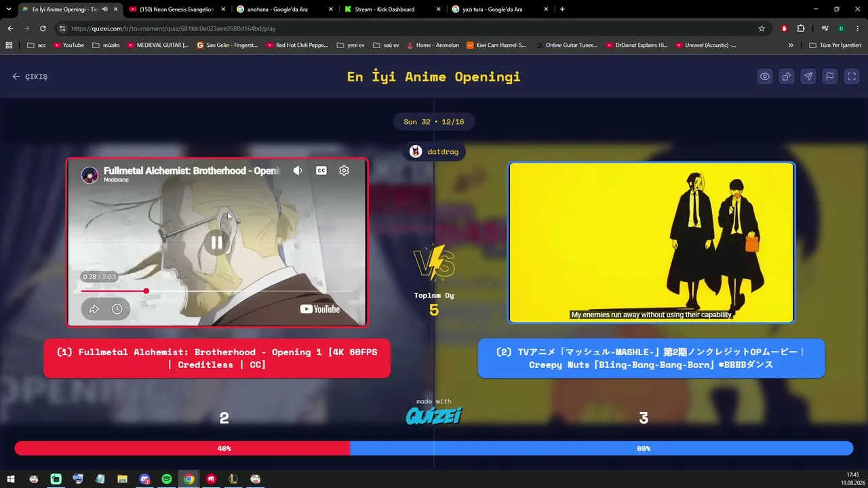Close the Neon Genesis Evangelion tab

coord(224,9)
